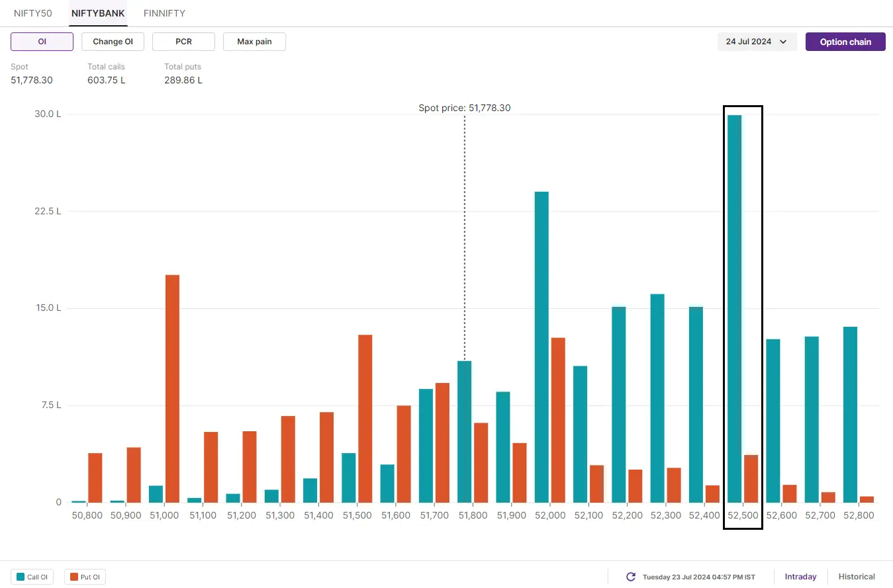The width and height of the screenshot is (893, 588).
Task: Switch to the NIFTY50 tab
Action: click(33, 13)
